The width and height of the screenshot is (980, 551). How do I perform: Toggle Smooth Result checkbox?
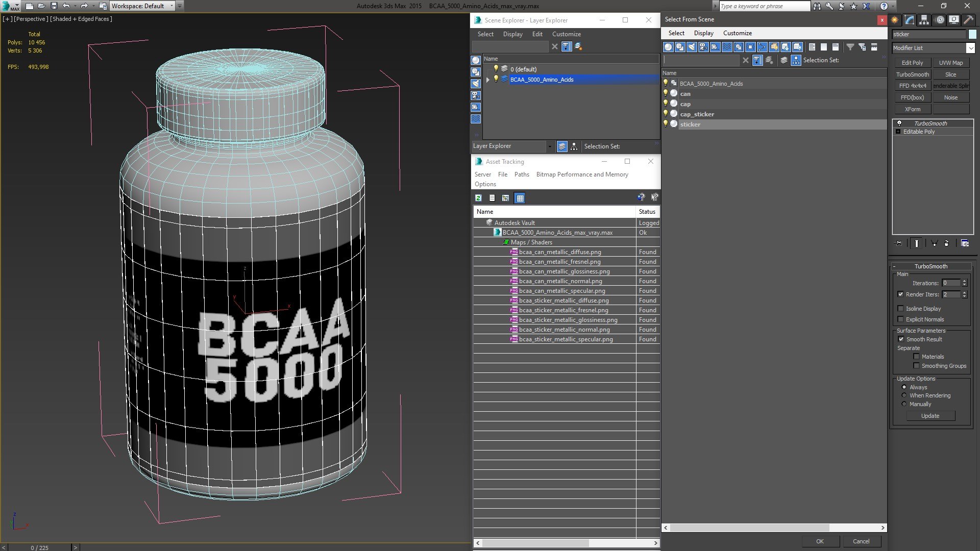tap(901, 339)
